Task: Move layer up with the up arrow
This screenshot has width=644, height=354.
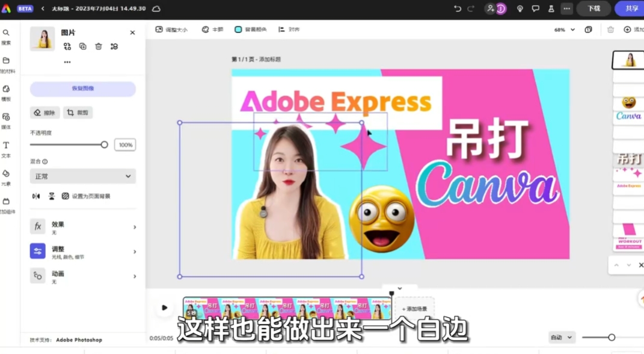Action: [x=616, y=265]
